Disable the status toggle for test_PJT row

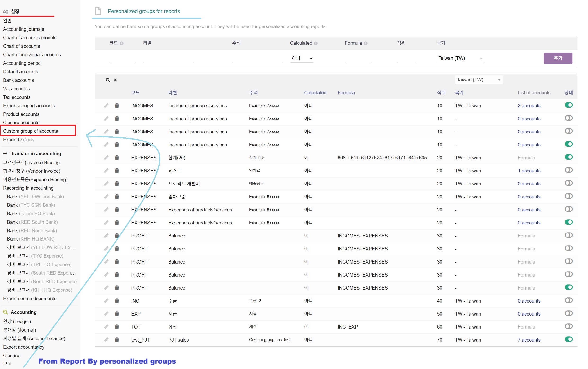coord(568,339)
